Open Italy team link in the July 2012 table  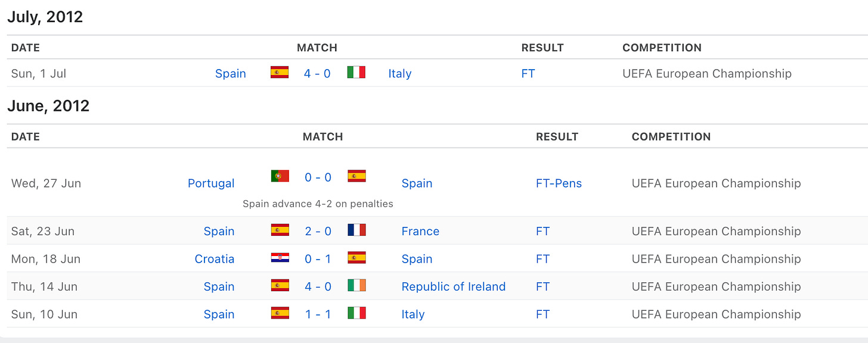399,73
